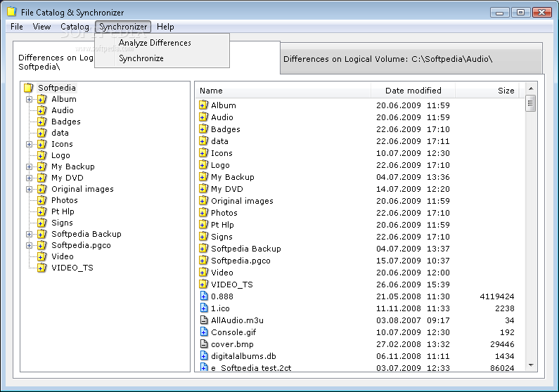Image resolution: width=559 pixels, height=392 pixels.
Task: Click the Audio folder icon in tree
Action: click(x=41, y=110)
